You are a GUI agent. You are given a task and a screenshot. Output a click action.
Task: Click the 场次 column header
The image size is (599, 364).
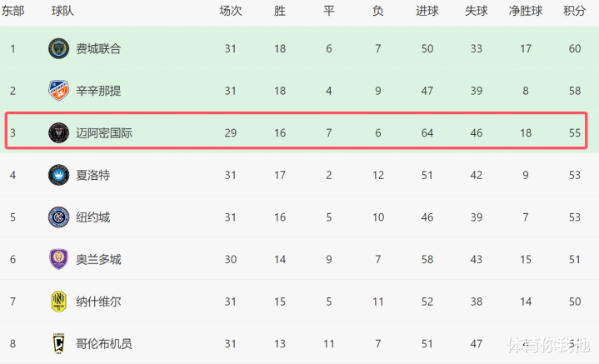tap(231, 11)
